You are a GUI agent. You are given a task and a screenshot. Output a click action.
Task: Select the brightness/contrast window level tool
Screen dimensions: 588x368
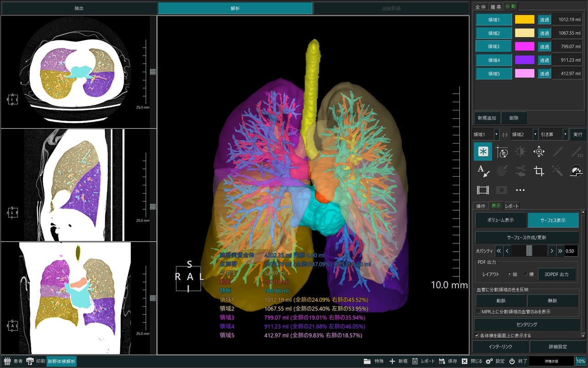(x=520, y=151)
